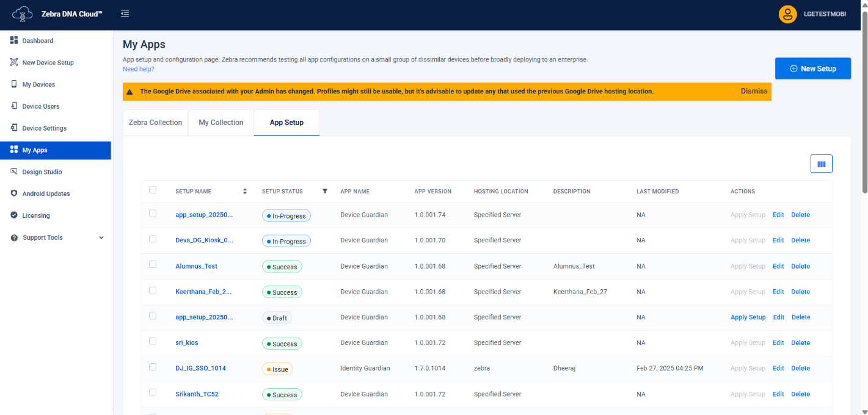Click the Licensing badge icon
Screen dimensions: 868x415
pos(14,215)
